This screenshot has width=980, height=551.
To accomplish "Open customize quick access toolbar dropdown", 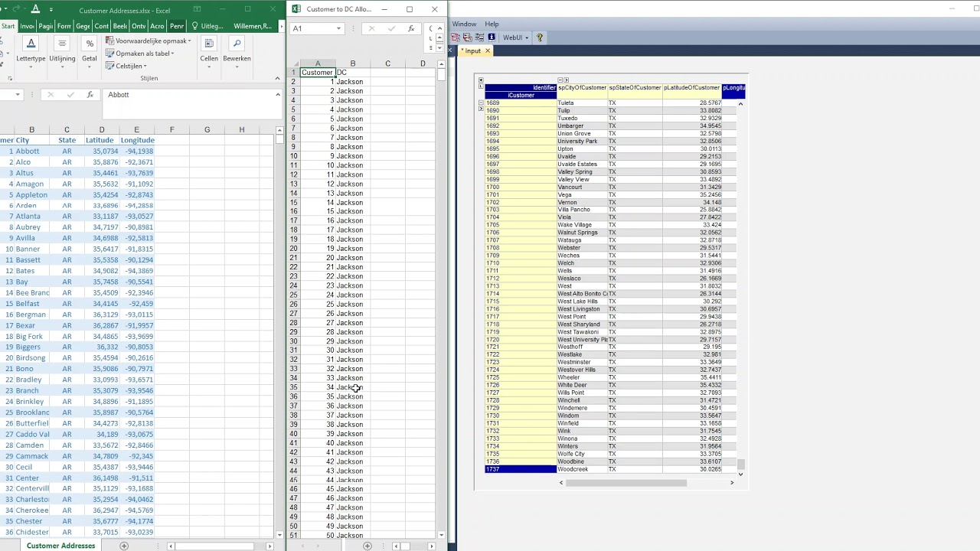I will (x=51, y=10).
